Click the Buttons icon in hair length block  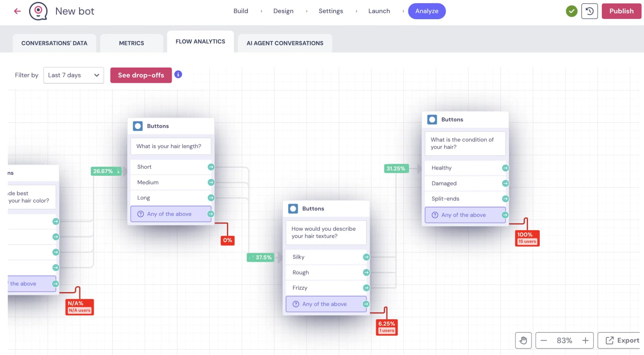[x=138, y=126]
